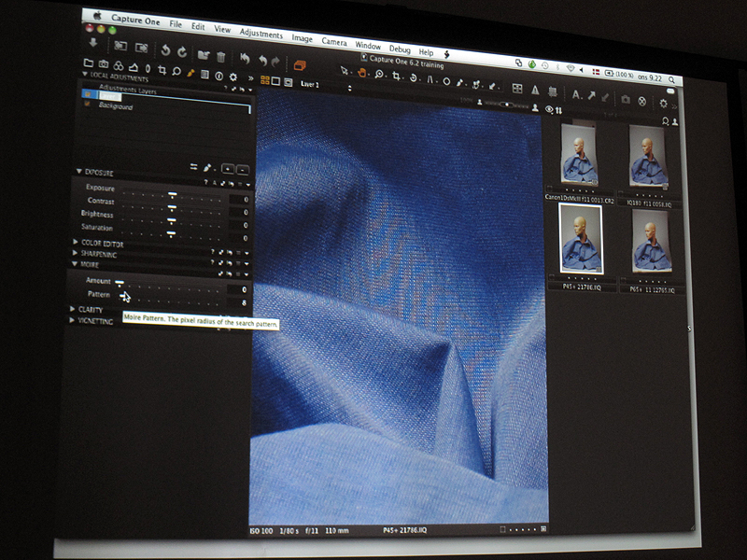Screen dimensions: 747x560
Task: Click the Import images down-arrow icon
Action: click(x=93, y=43)
